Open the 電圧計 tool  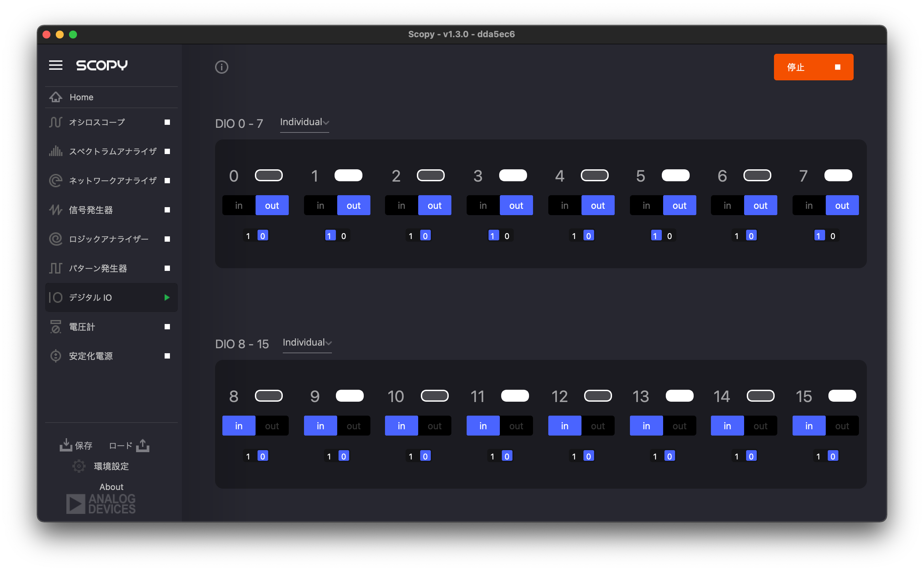tap(111, 327)
